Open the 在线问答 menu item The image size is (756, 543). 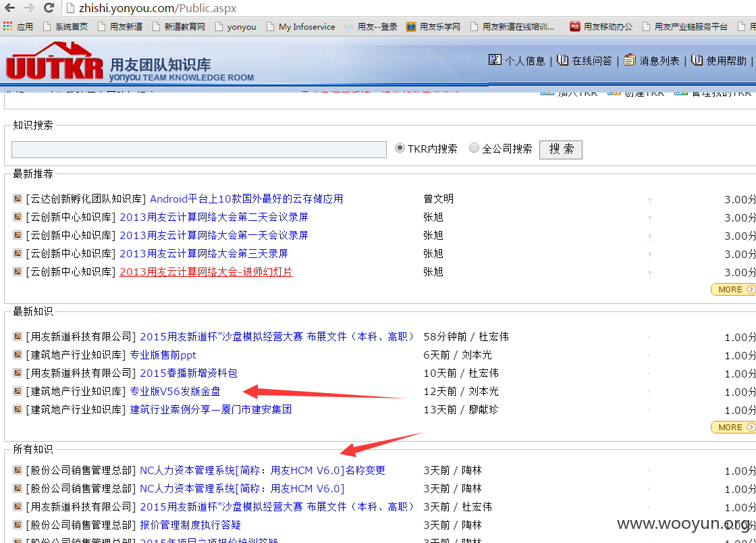click(x=584, y=60)
